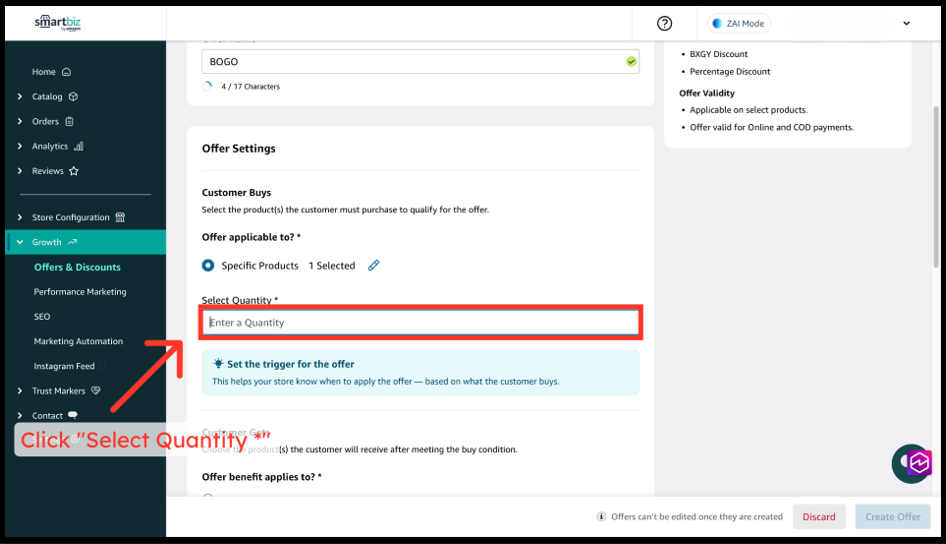Open the SEO menu item
Viewport: 946px width, 544px height.
(x=42, y=316)
